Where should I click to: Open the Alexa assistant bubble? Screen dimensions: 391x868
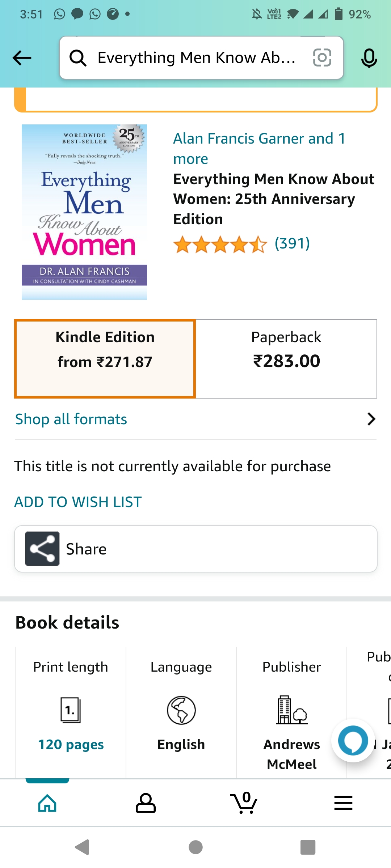[x=353, y=740]
